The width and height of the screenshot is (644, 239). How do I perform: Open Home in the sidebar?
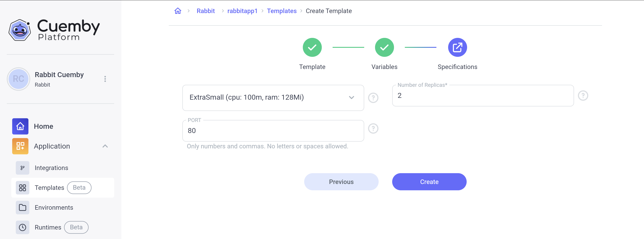click(x=43, y=126)
